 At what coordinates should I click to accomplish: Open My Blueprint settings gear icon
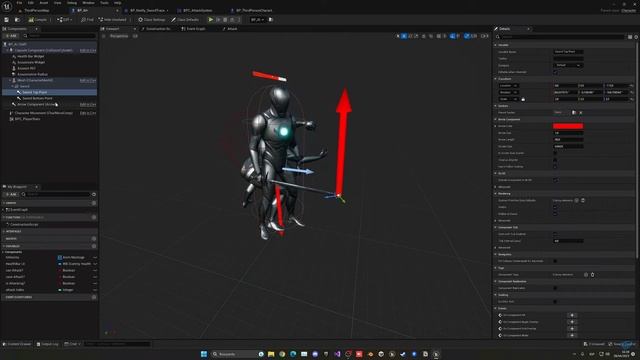tap(94, 194)
